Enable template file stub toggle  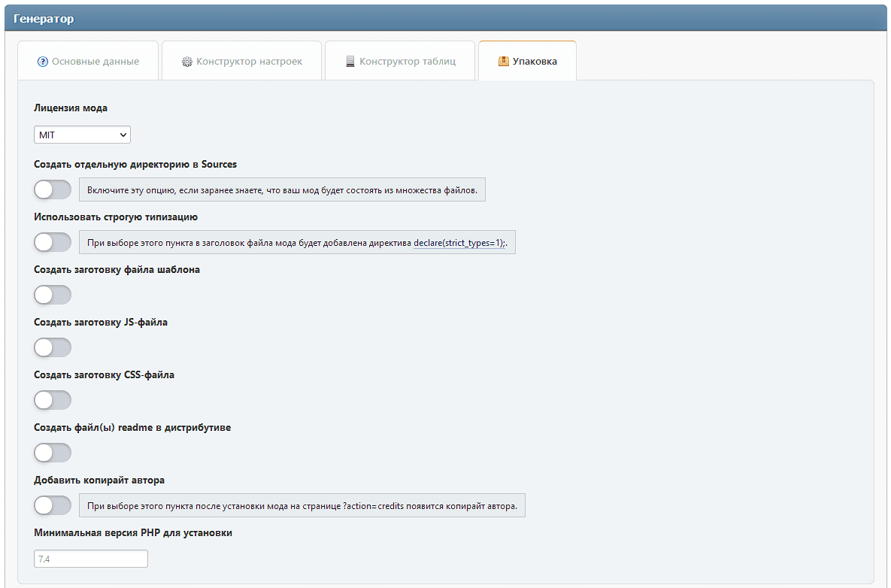(53, 295)
